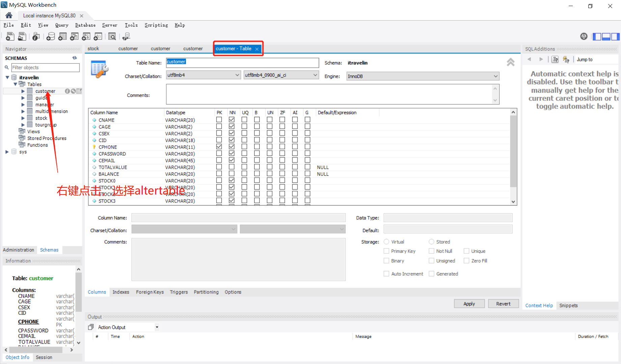The width and height of the screenshot is (621, 364).
Task: Refresh the schemas list icon
Action: pyautogui.click(x=75, y=58)
